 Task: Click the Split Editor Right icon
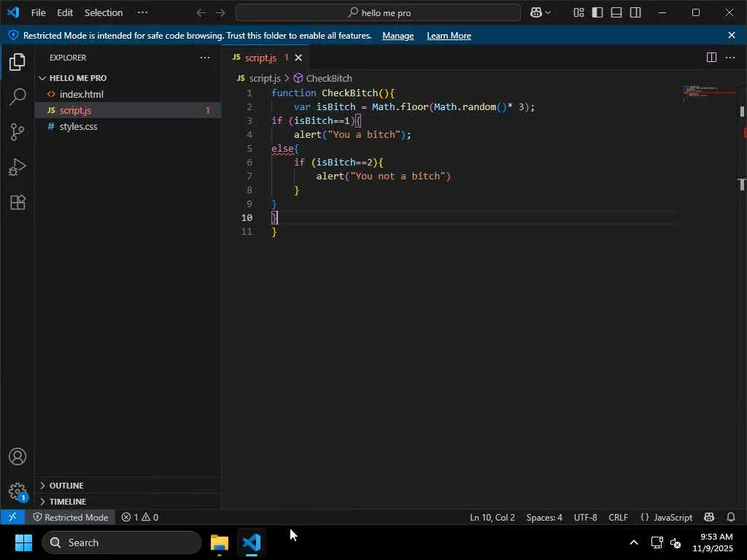pos(711,58)
